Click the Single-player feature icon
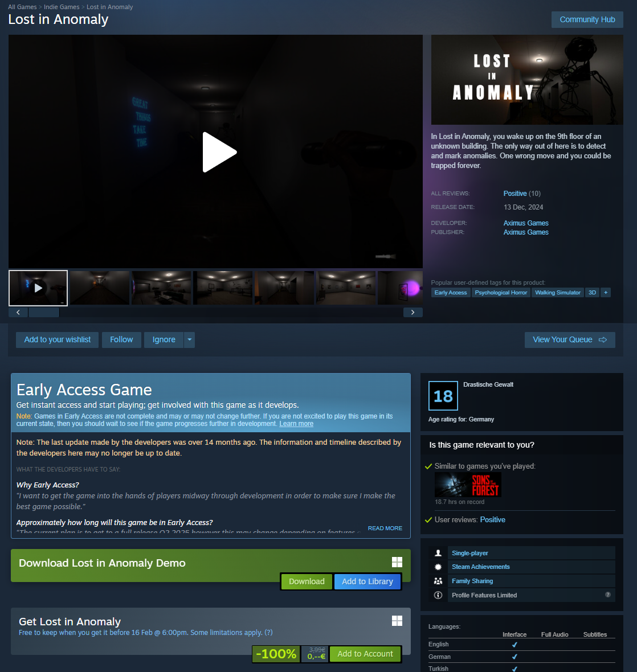 pyautogui.click(x=438, y=553)
